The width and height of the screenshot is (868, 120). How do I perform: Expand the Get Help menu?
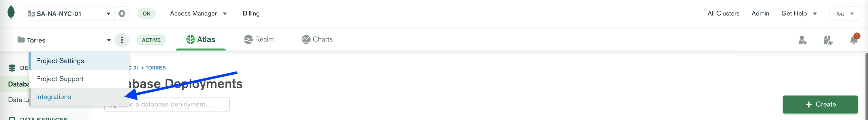[799, 13]
